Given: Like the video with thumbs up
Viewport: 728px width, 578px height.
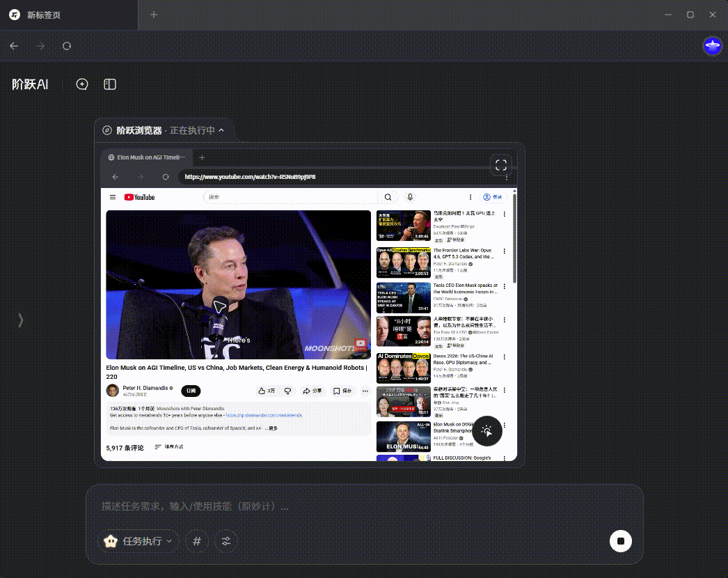Looking at the screenshot, I should point(267,391).
